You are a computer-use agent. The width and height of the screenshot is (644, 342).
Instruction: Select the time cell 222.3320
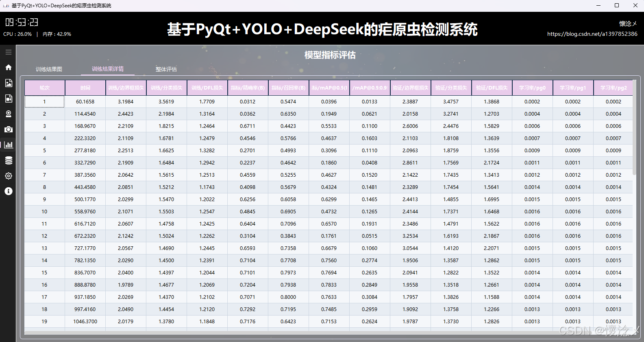(x=85, y=138)
